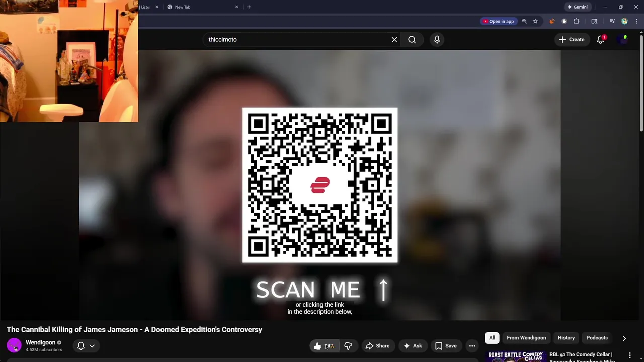Bookmark this page with the star icon
The image size is (644, 362).
click(x=535, y=21)
